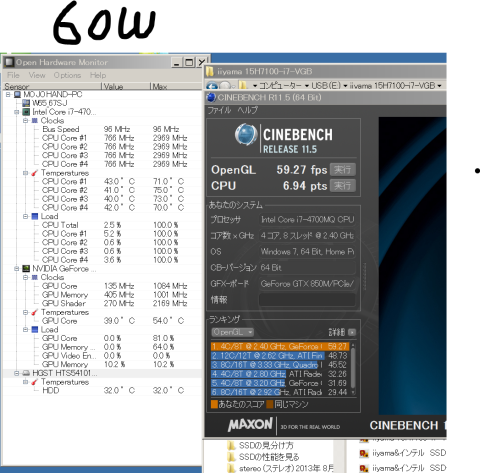
Task: Select the GPU Shader clock row
Action: point(102,303)
